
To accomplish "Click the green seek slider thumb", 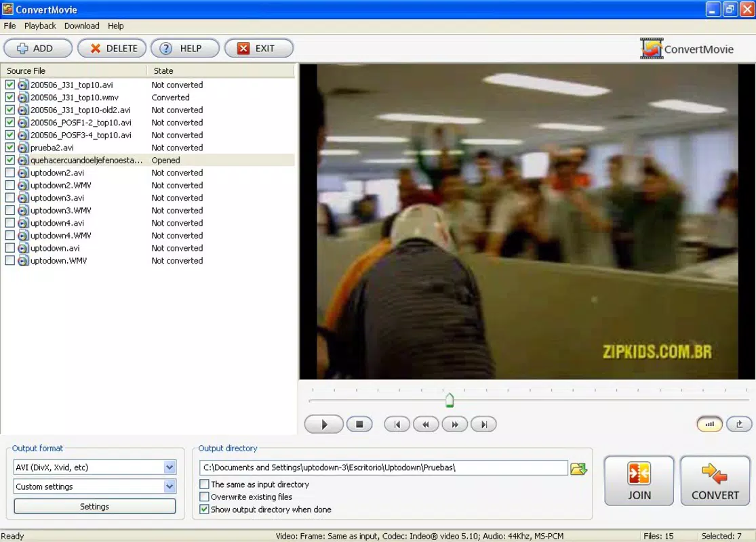I will click(450, 400).
